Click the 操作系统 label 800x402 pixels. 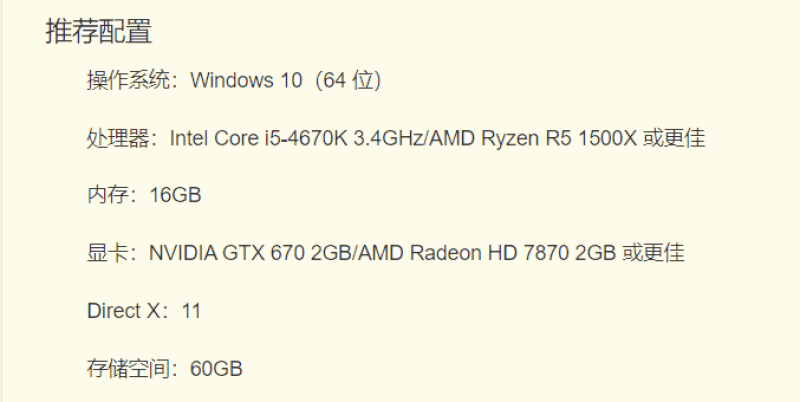[128, 80]
